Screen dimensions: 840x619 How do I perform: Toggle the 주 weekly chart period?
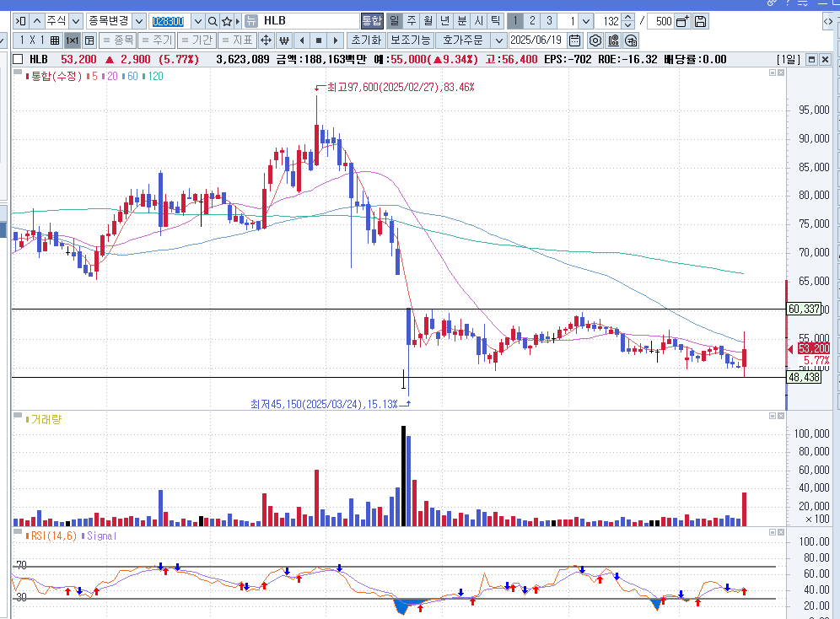pos(412,21)
